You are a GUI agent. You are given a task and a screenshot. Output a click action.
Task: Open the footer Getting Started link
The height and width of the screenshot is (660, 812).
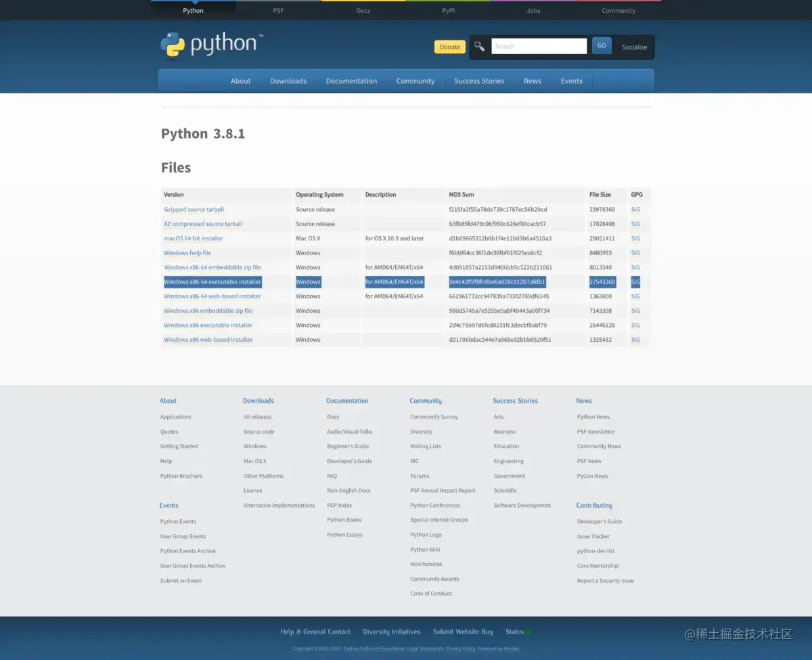click(179, 447)
